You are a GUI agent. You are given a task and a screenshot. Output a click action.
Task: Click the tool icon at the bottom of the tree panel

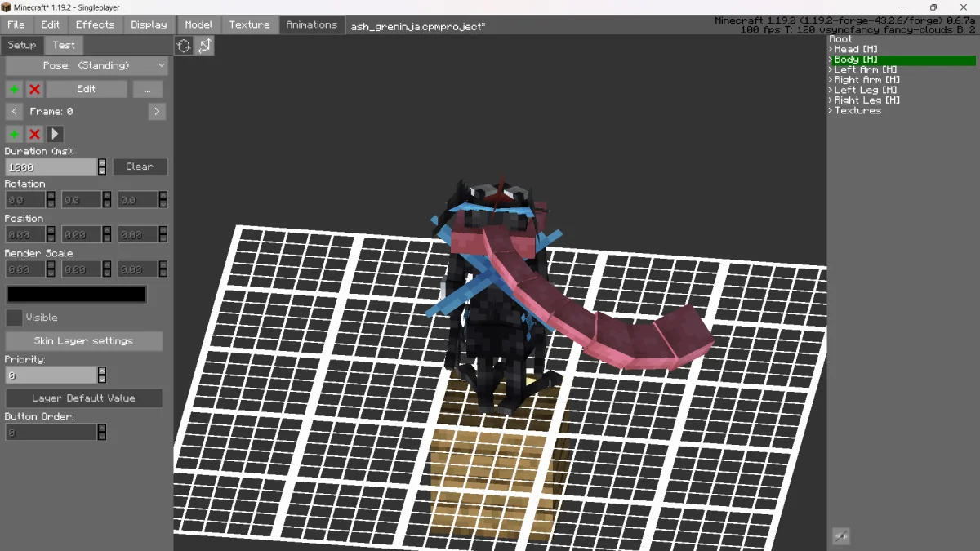(840, 536)
